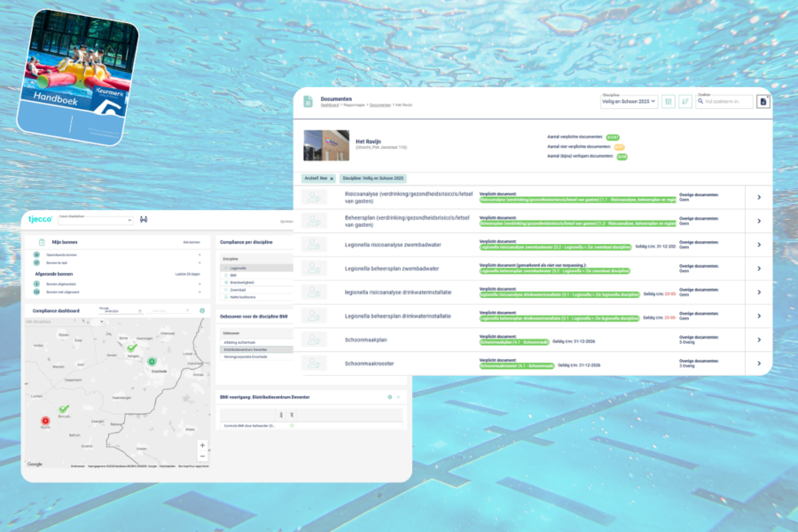Click the Het Ravijn building thumbnail
This screenshot has height=532, width=798.
coord(326,145)
